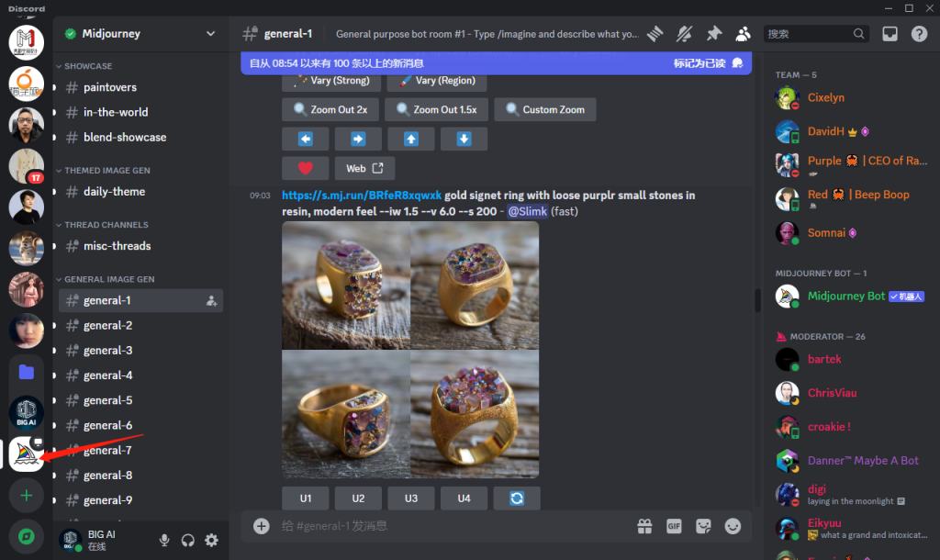Click the message input for #general-1
Image resolution: width=940 pixels, height=560 pixels.
point(450,526)
